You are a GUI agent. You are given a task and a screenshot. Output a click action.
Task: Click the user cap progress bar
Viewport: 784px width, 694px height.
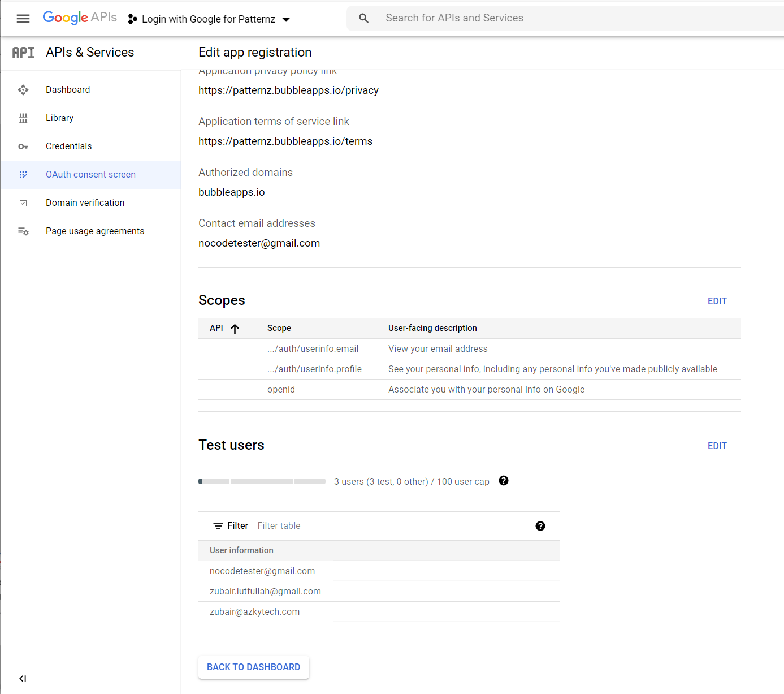tap(262, 481)
